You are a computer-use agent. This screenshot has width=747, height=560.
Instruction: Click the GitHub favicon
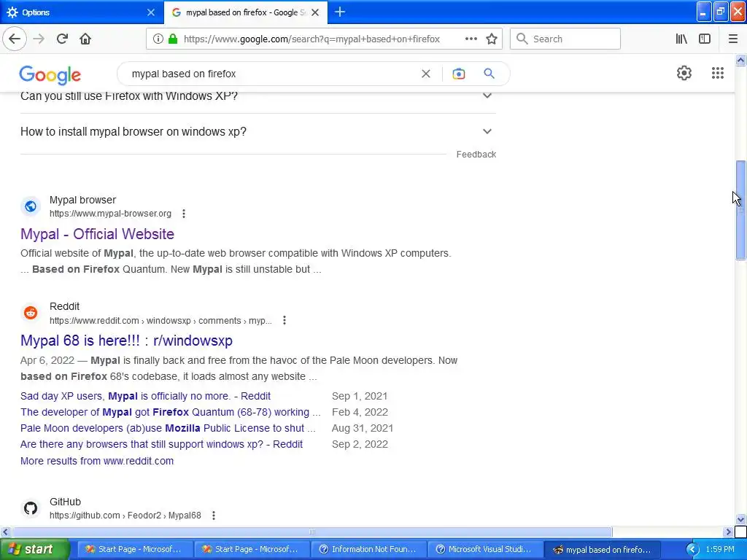tap(31, 508)
